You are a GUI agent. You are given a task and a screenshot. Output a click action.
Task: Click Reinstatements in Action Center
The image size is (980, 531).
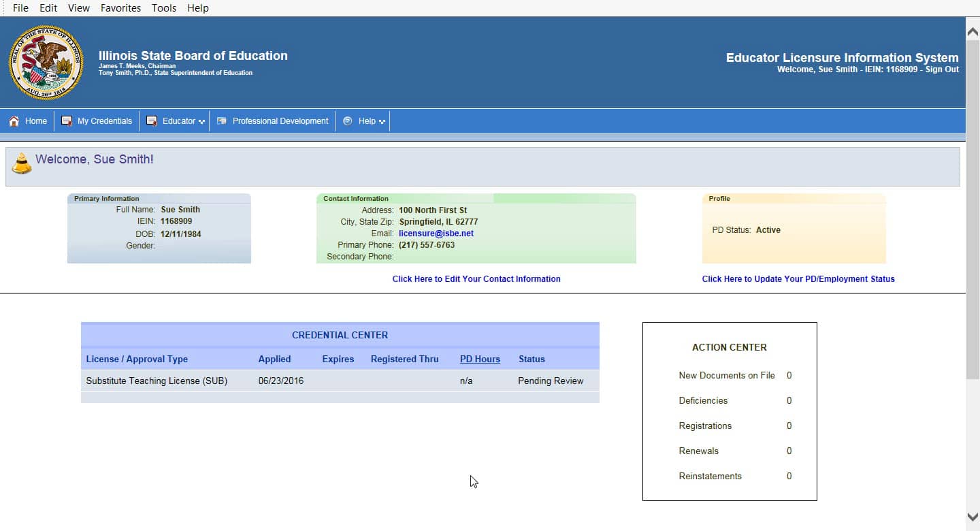pyautogui.click(x=710, y=477)
